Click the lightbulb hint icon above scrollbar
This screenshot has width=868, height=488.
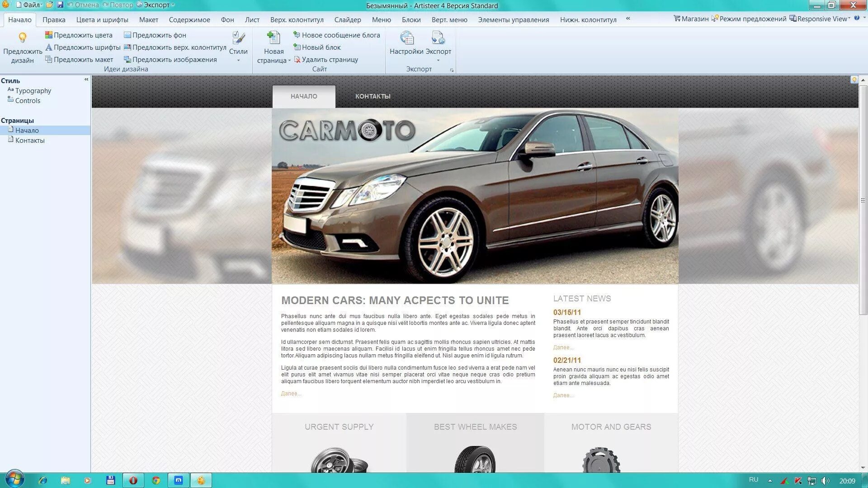854,80
